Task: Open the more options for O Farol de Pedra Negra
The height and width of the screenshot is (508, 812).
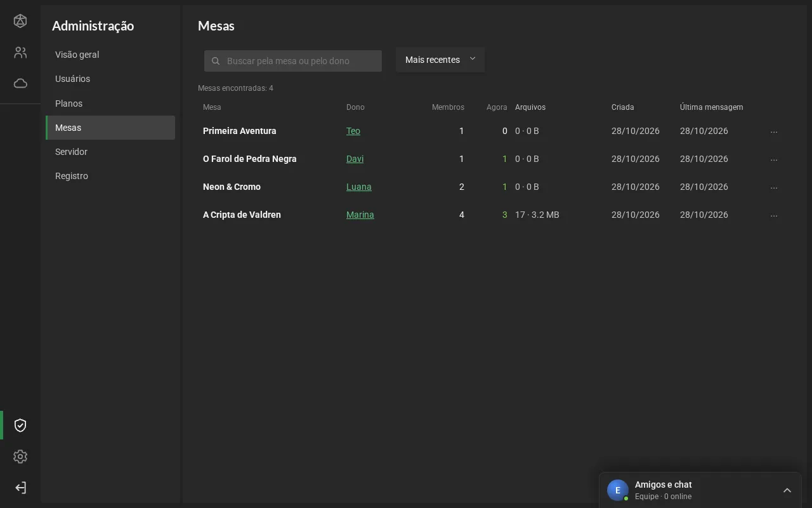Action: (x=774, y=159)
